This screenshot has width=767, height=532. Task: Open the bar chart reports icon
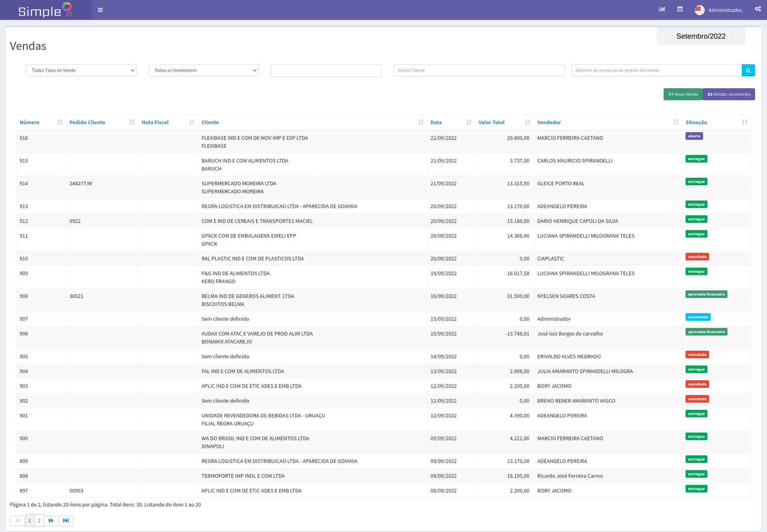pos(662,9)
